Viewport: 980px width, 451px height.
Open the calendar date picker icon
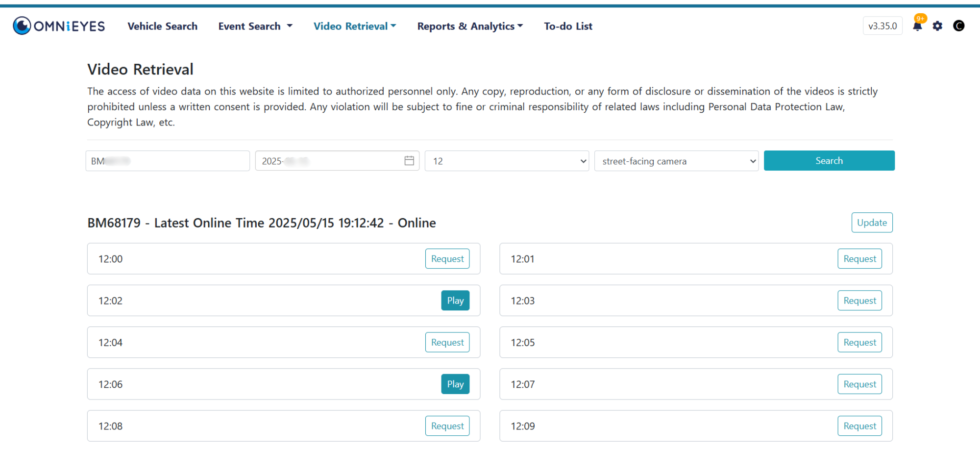409,161
